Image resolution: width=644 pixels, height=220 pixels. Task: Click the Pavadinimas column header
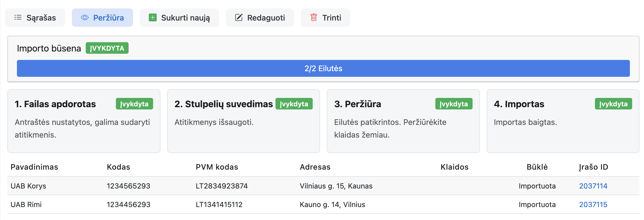(x=34, y=167)
